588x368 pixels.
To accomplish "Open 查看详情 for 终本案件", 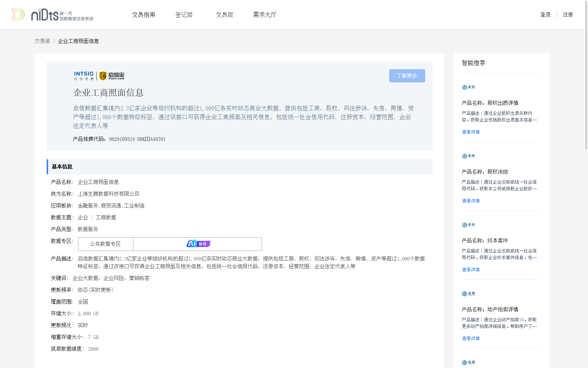I will [471, 270].
